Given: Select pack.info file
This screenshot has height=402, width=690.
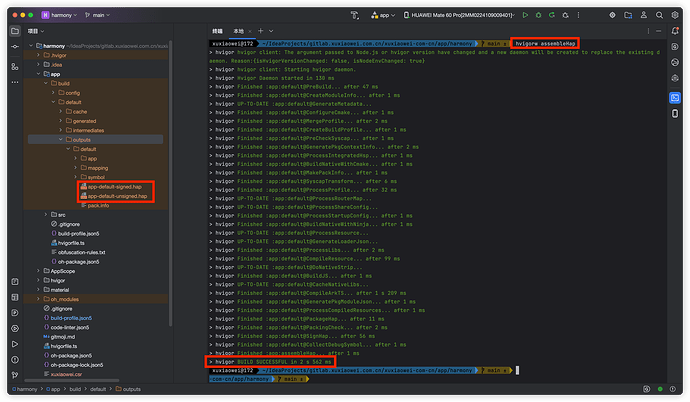Looking at the screenshot, I should pos(95,205).
